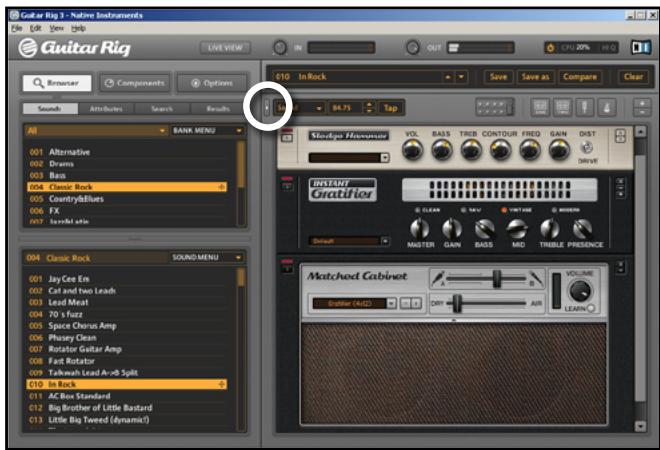Click plus icon on Classic Rock bank row
The height and width of the screenshot is (450, 660).
[222, 187]
